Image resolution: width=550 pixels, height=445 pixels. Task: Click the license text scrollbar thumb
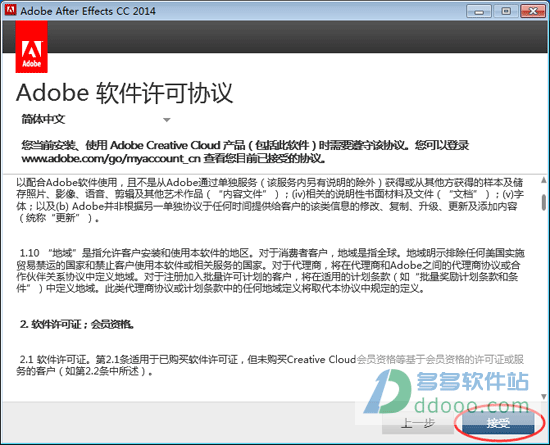pyautogui.click(x=544, y=202)
